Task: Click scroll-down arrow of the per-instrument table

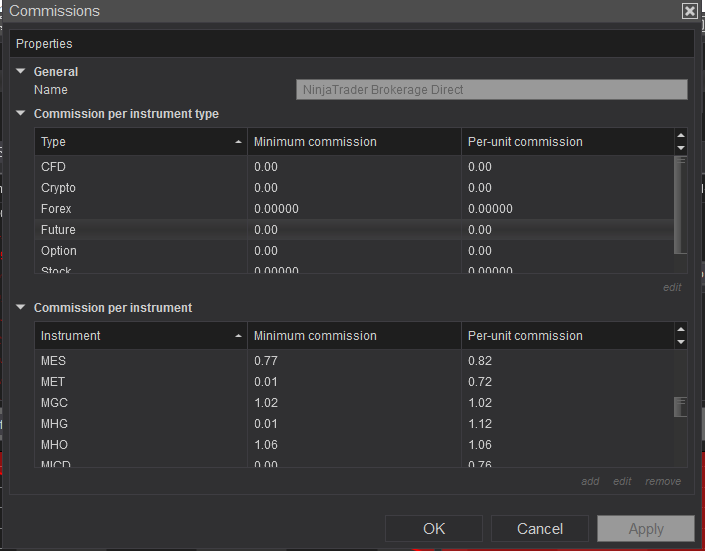Action: click(x=681, y=342)
